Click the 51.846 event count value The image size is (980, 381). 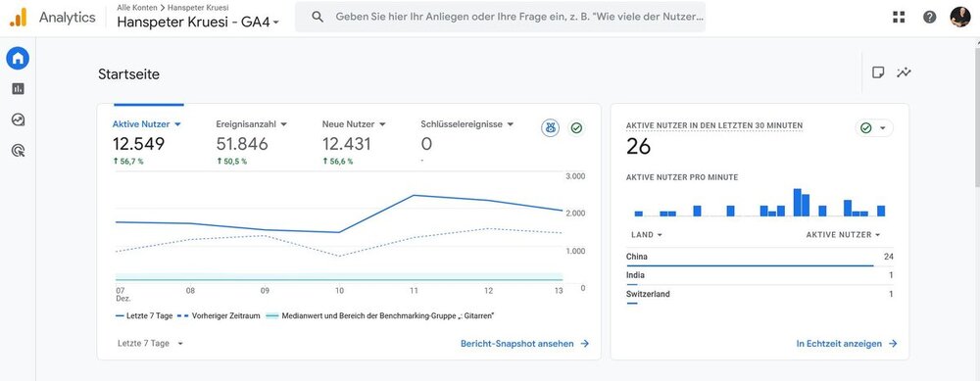(x=242, y=144)
